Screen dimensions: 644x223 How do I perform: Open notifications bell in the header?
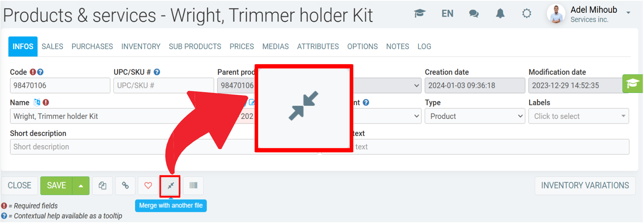pos(500,14)
